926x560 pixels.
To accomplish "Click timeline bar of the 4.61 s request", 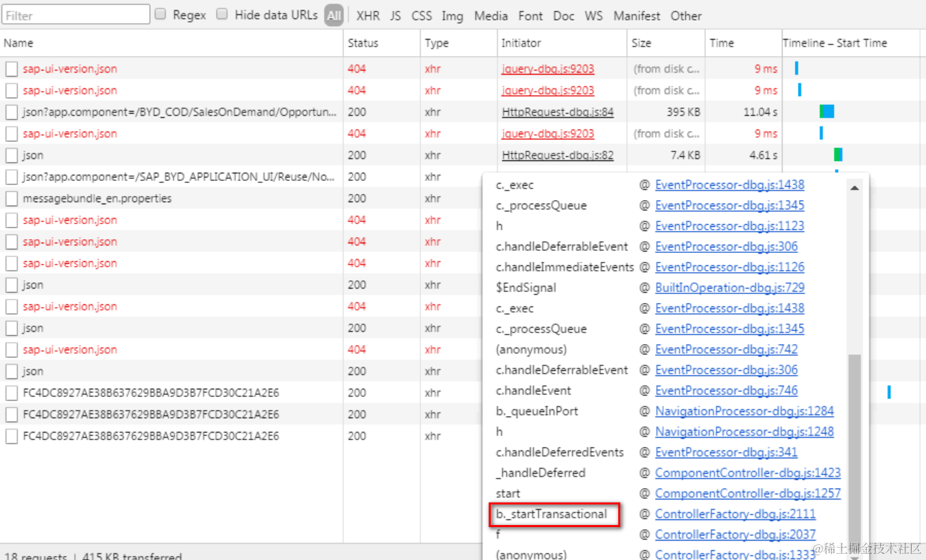I will (x=838, y=155).
